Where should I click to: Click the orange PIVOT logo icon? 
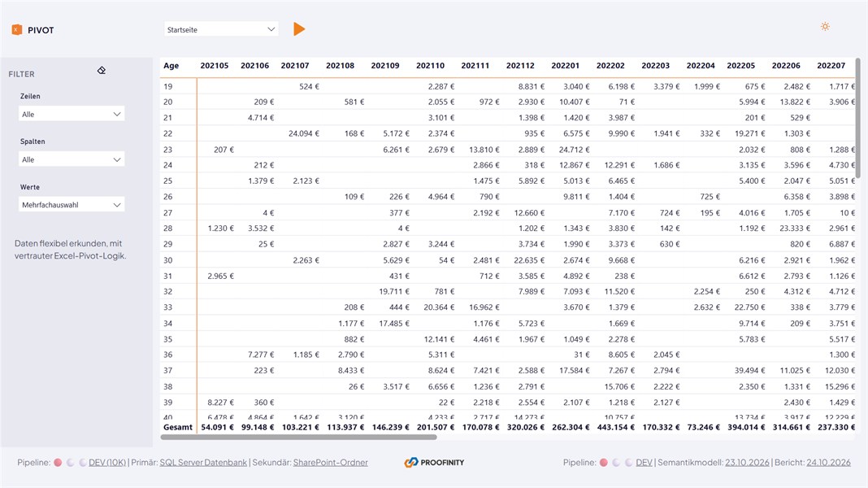pyautogui.click(x=17, y=30)
